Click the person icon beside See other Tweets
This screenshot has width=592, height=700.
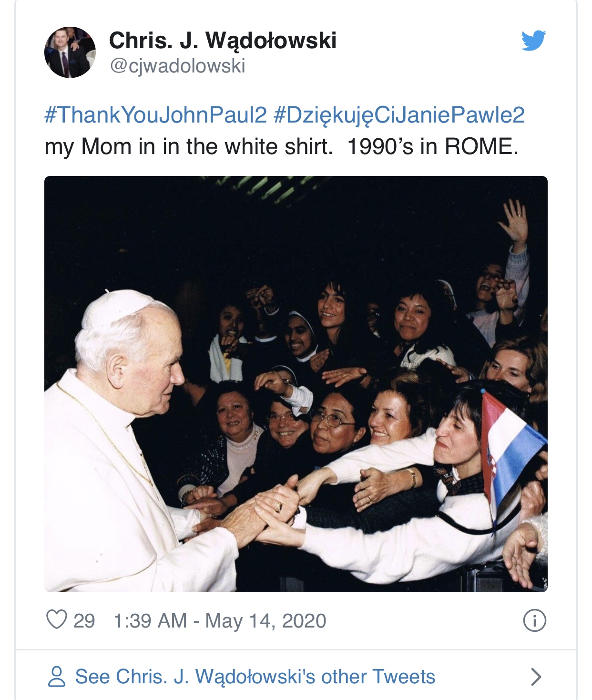(x=57, y=677)
